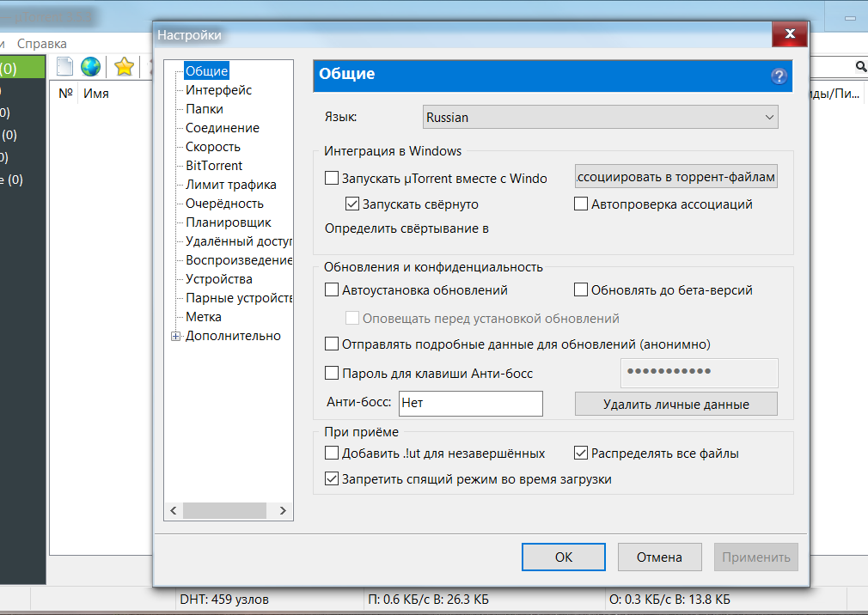
Task: Select 'Дополнительно' tree item label
Action: (x=233, y=336)
